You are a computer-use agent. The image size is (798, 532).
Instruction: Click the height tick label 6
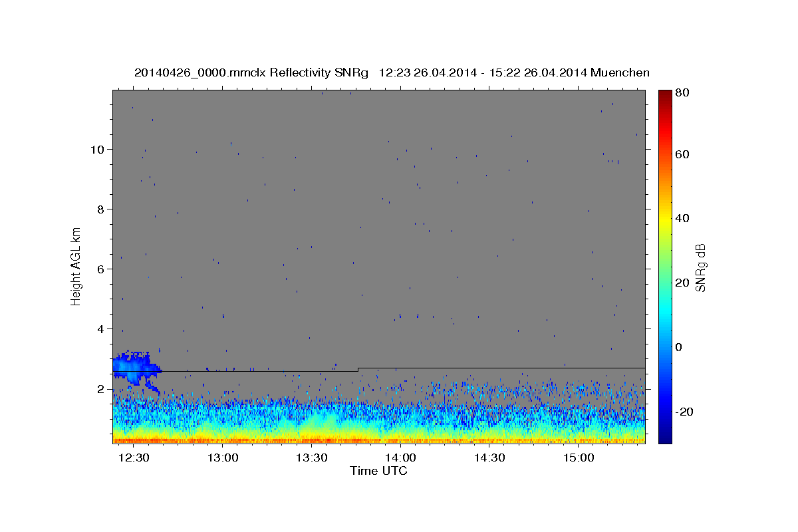coord(101,269)
